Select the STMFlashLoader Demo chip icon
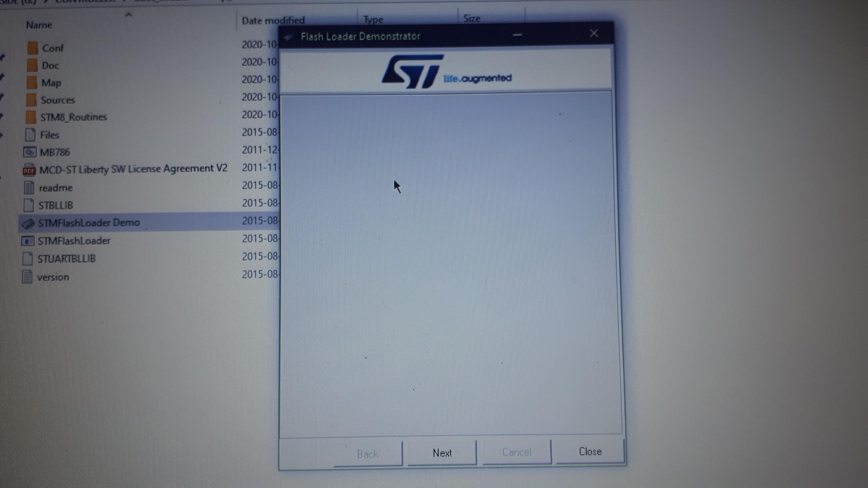868x488 pixels. click(28, 223)
